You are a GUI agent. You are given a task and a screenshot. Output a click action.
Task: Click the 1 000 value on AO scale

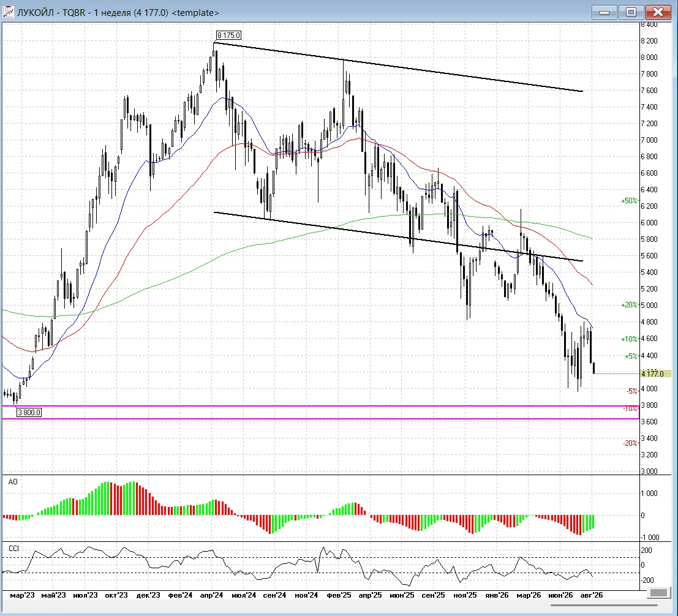point(649,494)
